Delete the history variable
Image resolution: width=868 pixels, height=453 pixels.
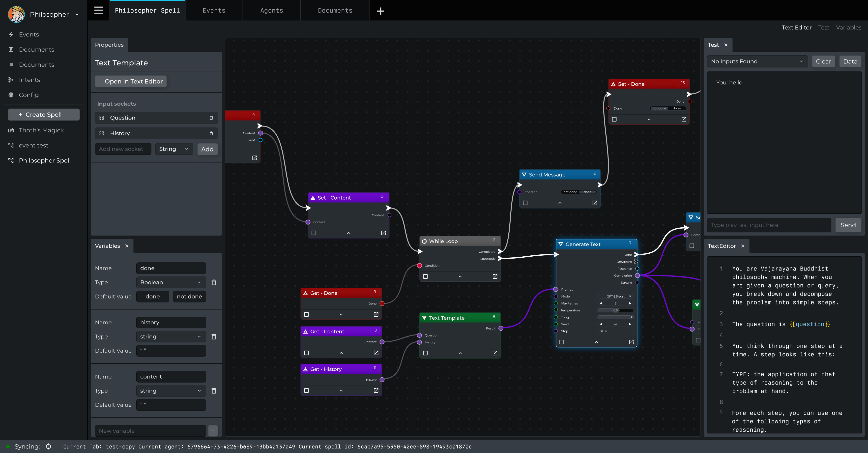point(214,336)
